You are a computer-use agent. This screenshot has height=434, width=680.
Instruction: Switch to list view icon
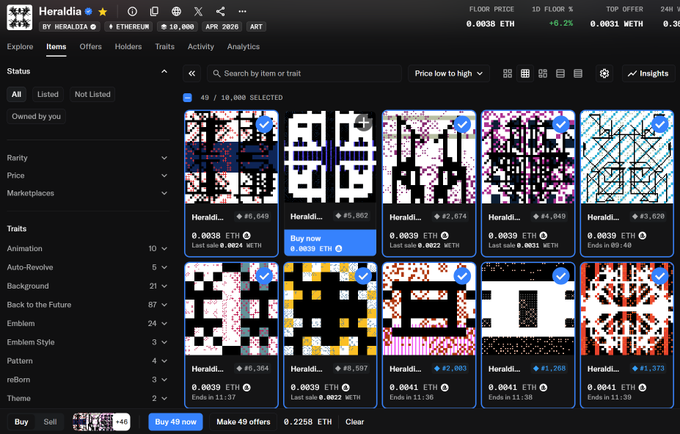click(560, 74)
